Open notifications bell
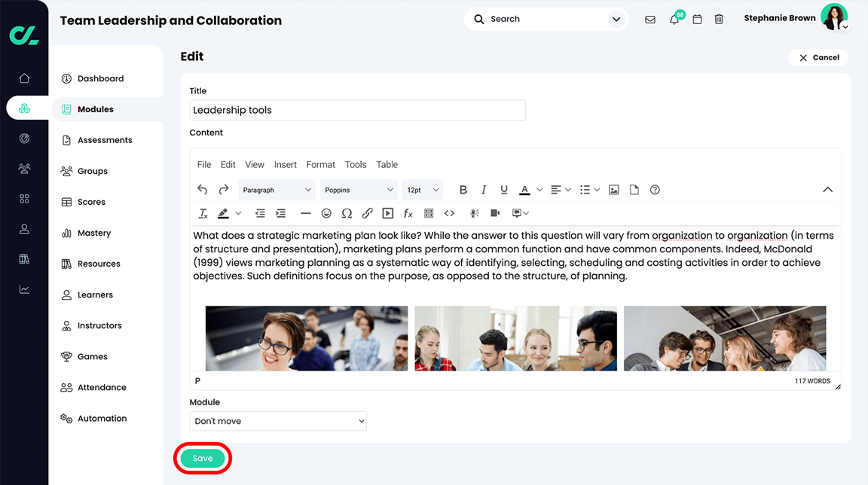Viewport: 868px width, 485px height. coord(674,20)
